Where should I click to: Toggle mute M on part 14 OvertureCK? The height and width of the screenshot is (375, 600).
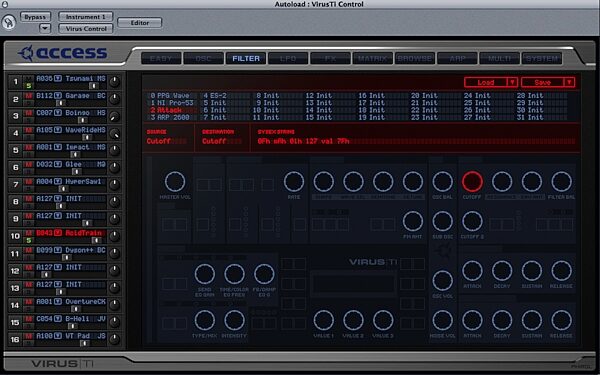point(29,302)
